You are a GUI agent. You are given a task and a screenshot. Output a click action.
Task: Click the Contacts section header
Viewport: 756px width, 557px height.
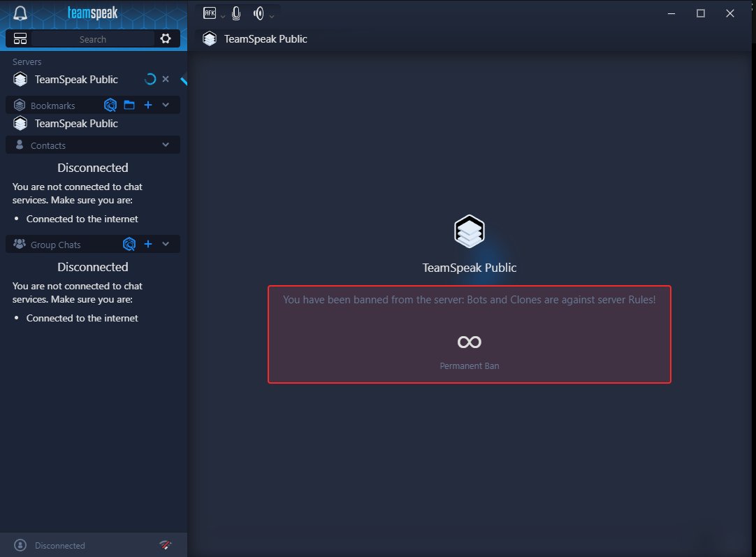[92, 145]
